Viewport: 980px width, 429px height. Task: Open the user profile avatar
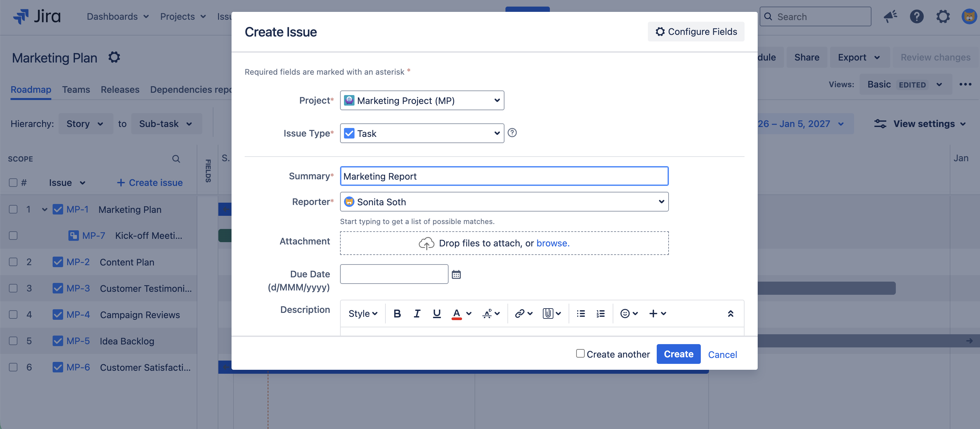969,16
